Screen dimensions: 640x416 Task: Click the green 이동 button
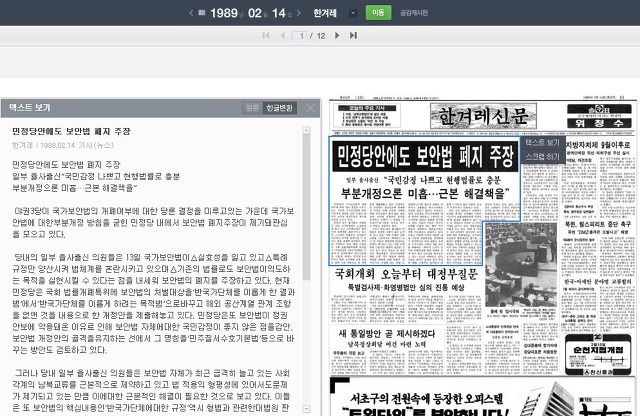point(378,13)
